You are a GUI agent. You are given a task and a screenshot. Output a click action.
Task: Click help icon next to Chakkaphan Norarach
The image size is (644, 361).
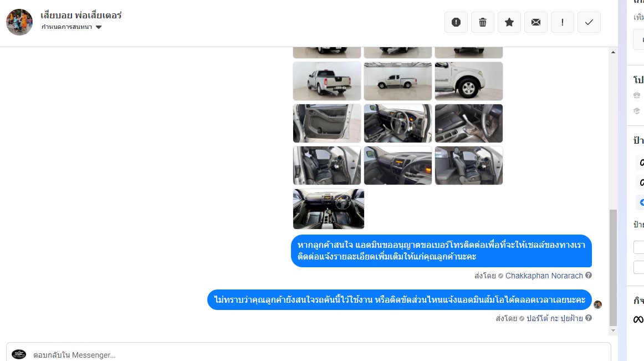(589, 276)
